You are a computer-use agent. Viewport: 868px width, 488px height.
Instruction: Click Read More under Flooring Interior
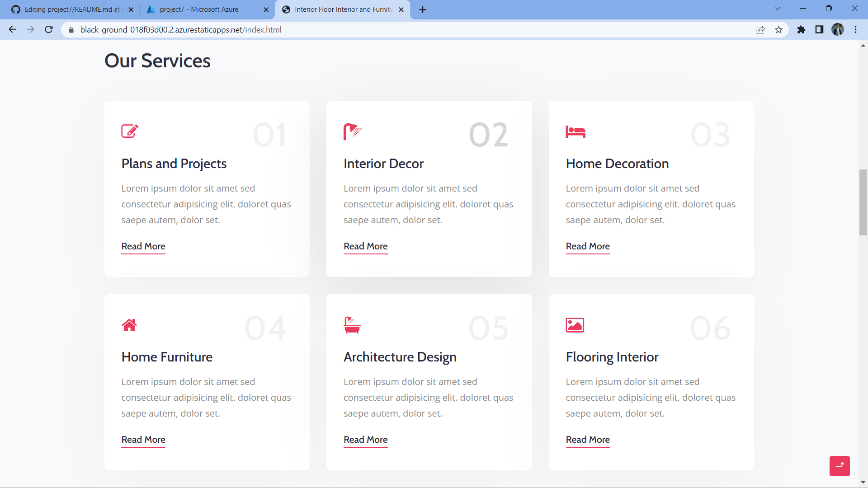(x=588, y=440)
